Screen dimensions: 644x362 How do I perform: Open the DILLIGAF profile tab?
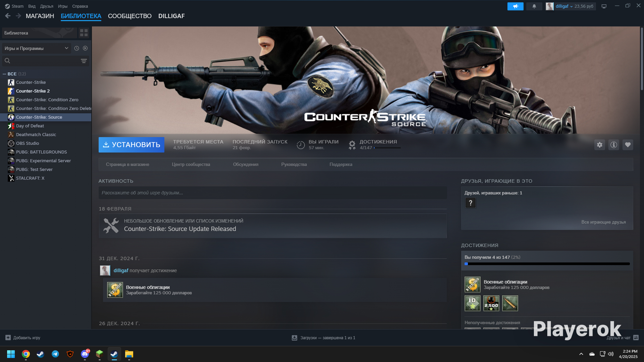(171, 16)
